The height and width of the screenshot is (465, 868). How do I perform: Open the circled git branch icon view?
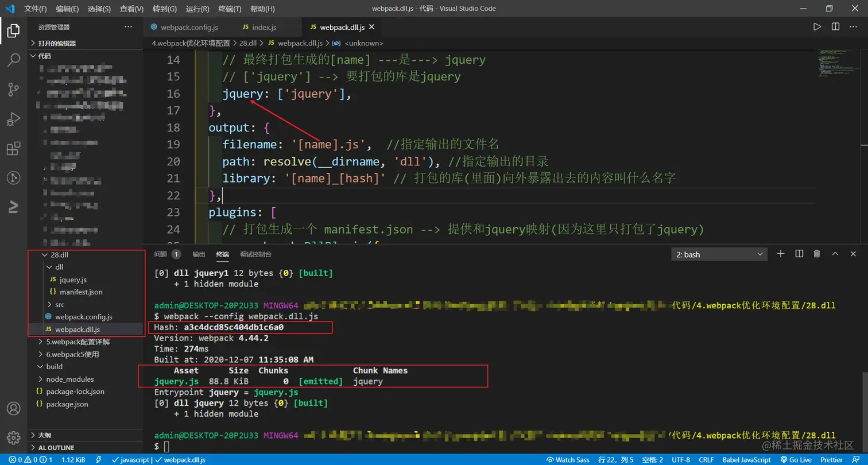pyautogui.click(x=13, y=178)
